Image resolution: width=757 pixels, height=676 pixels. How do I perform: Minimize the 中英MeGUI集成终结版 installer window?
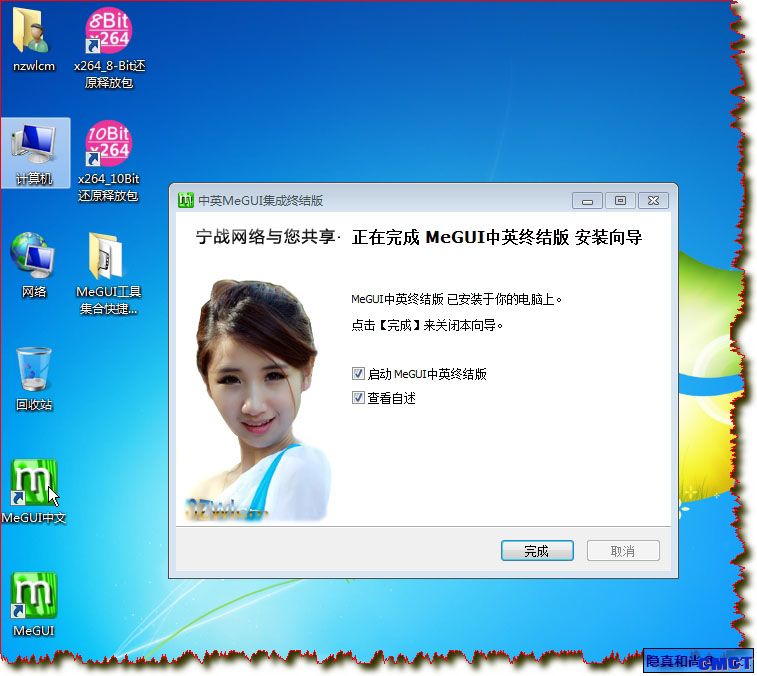[x=587, y=200]
